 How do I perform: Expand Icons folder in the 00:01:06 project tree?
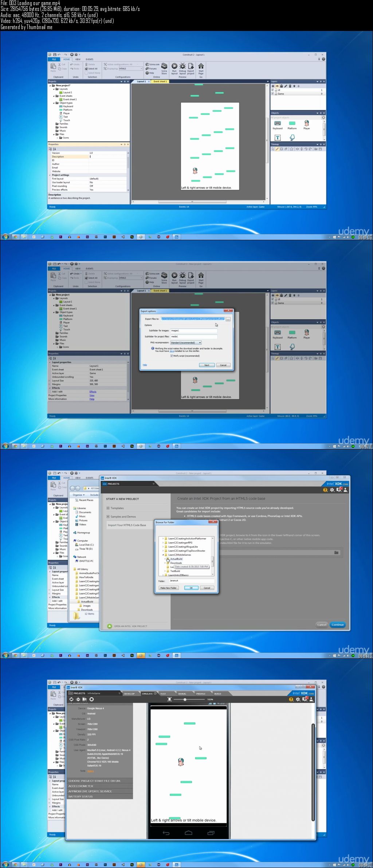click(x=58, y=138)
